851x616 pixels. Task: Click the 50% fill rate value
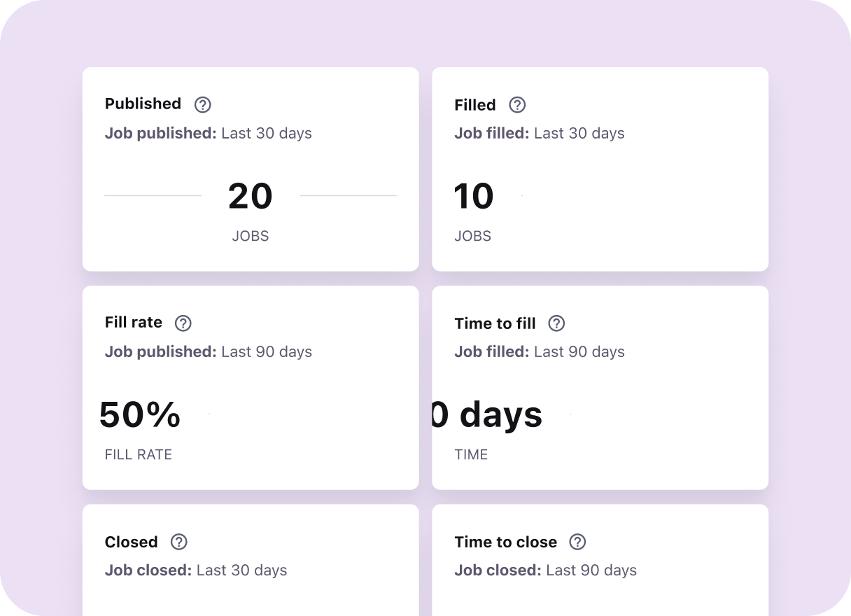(139, 416)
